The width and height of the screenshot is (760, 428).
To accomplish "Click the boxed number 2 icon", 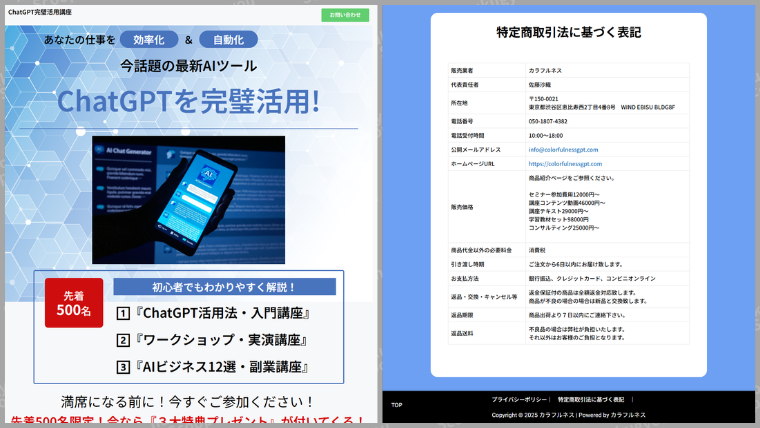I will click(x=124, y=340).
